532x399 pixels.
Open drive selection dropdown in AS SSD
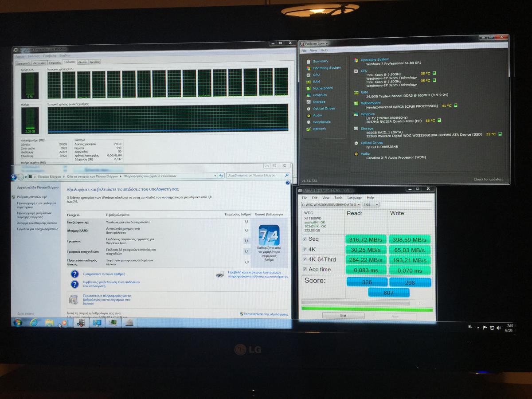point(359,205)
